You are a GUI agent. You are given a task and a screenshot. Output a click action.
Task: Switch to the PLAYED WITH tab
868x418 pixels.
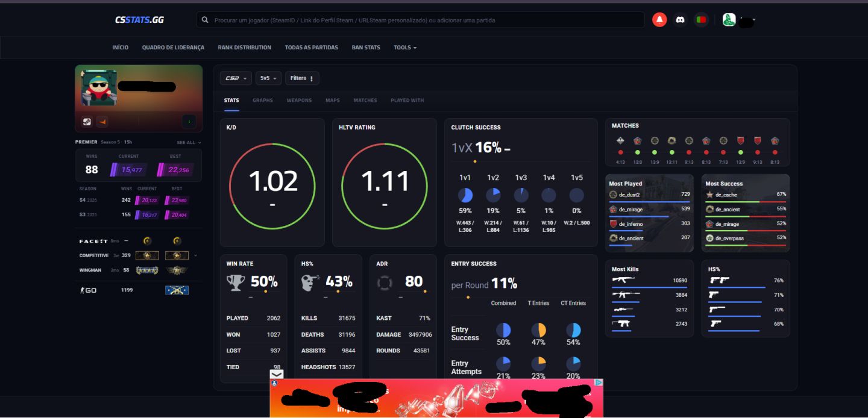tap(407, 101)
